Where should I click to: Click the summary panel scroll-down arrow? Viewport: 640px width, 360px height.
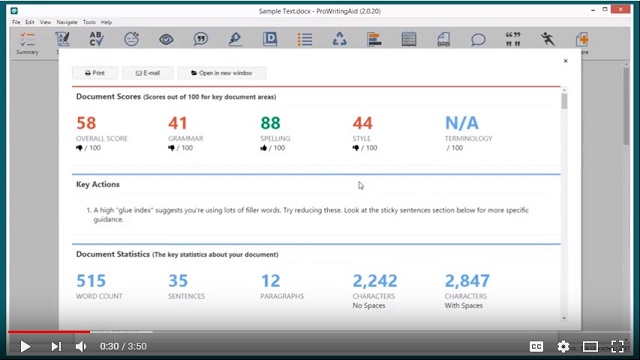pos(564,318)
